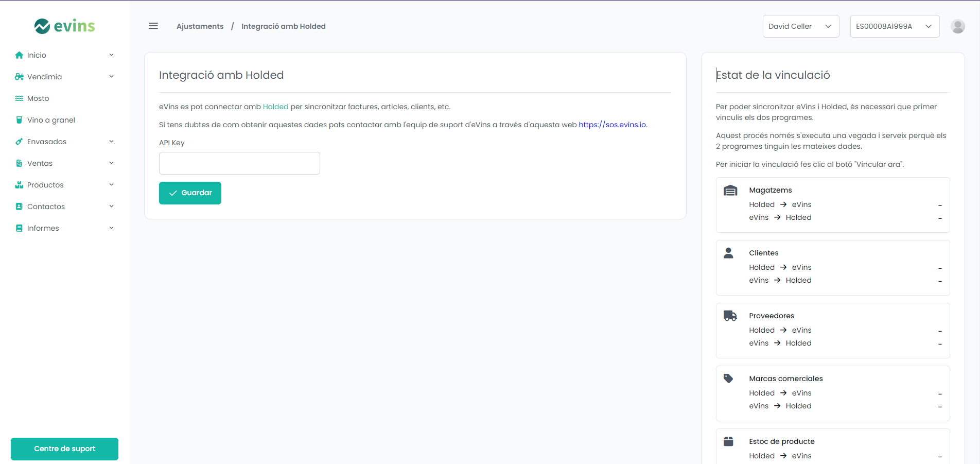Click the Vendimia tractor icon

pyautogui.click(x=19, y=77)
